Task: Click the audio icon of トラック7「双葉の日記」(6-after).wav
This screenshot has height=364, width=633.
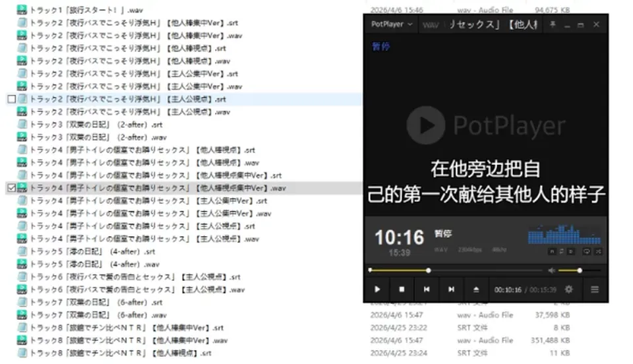Action: (22, 315)
